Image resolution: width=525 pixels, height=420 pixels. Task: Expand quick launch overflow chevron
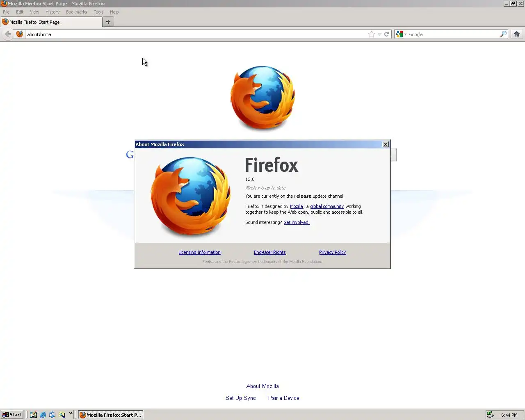(71, 413)
